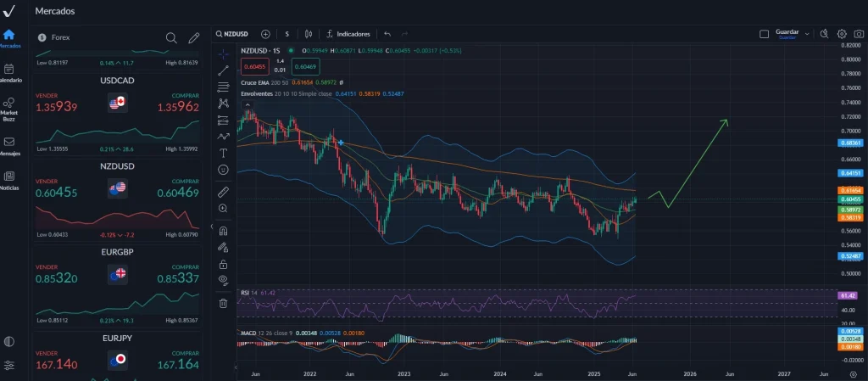Edit the watchlist with pencil icon
868x381 pixels.
click(x=194, y=37)
